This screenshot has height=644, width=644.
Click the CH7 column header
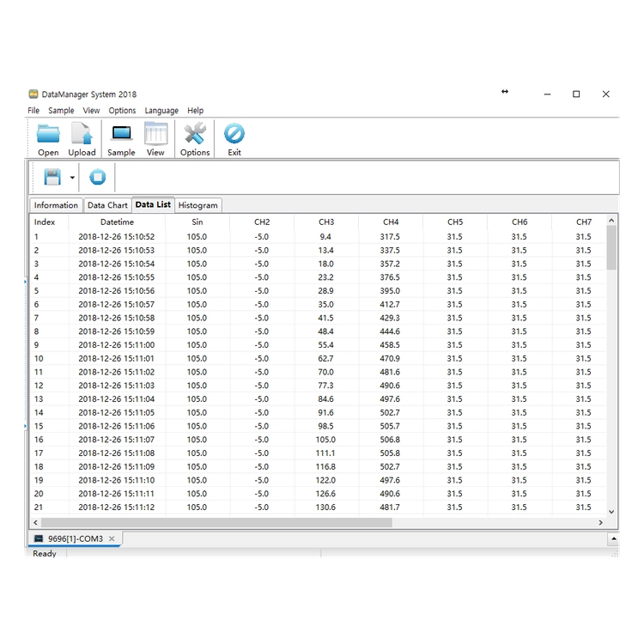tap(584, 222)
